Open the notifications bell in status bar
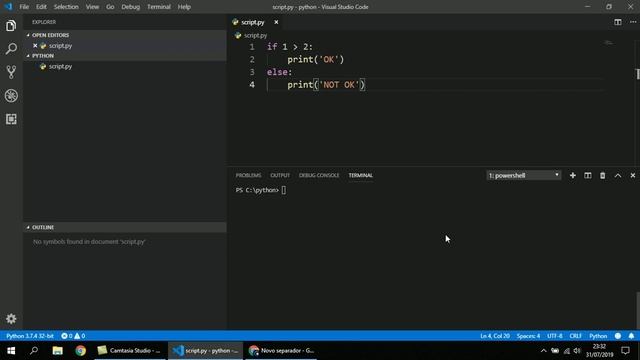This screenshot has height=360, width=640. point(631,336)
